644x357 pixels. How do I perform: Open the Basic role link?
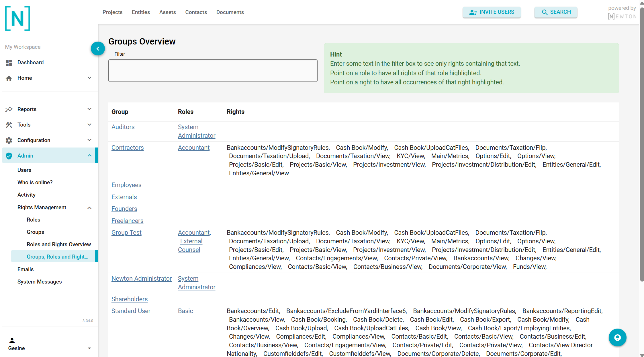[185, 311]
